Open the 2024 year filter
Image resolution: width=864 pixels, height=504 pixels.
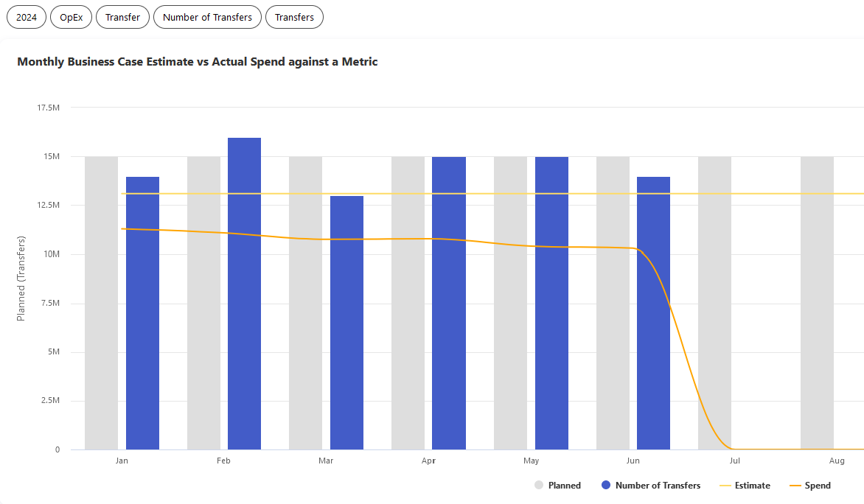[26, 17]
